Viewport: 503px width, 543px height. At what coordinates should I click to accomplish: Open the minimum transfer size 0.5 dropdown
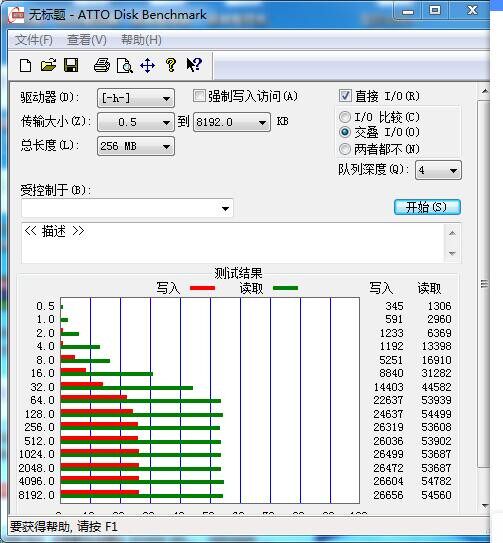click(136, 122)
